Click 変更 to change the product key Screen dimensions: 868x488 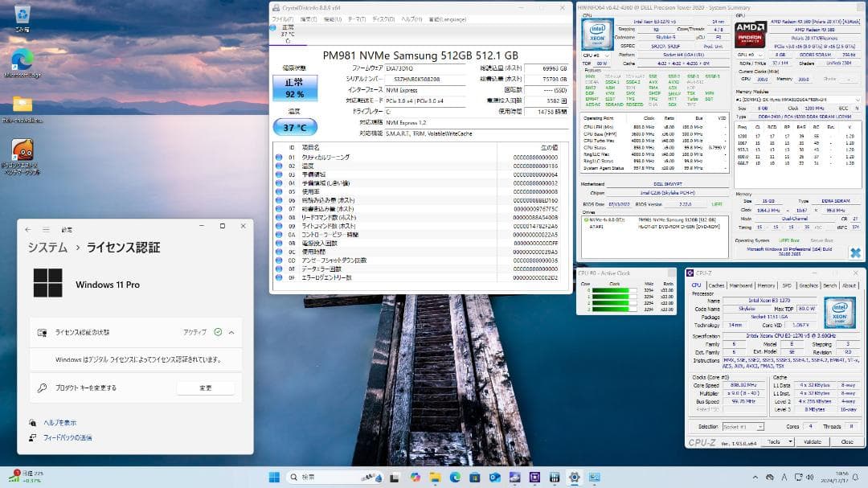[x=206, y=388]
